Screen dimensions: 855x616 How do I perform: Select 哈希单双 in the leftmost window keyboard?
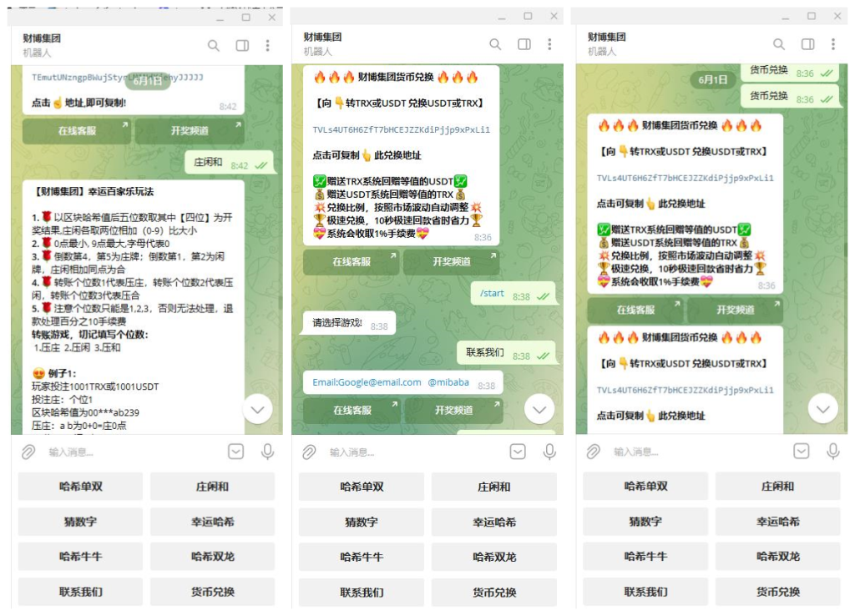click(x=81, y=487)
